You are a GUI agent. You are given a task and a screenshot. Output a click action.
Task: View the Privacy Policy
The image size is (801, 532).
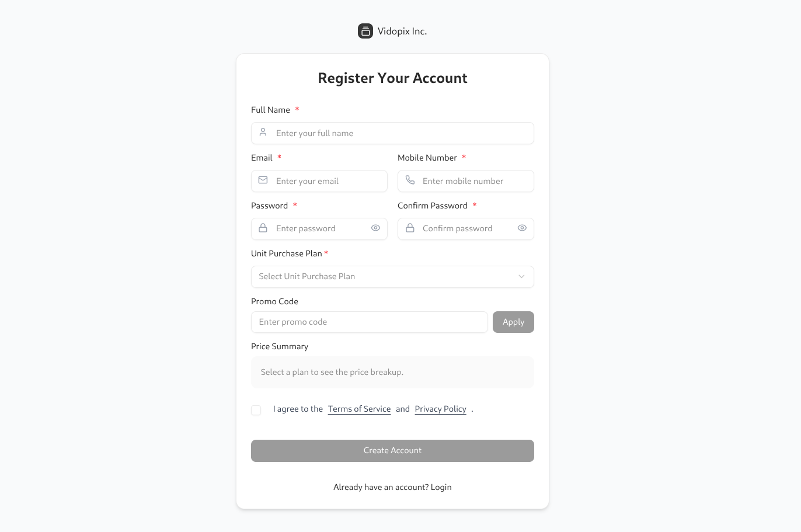pyautogui.click(x=440, y=409)
